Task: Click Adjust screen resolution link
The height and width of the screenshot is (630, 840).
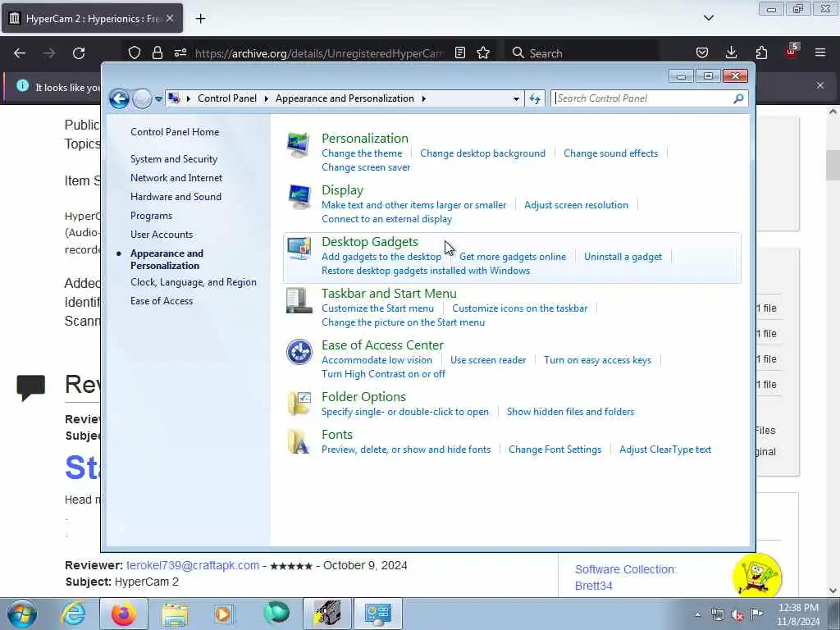Action: click(576, 204)
